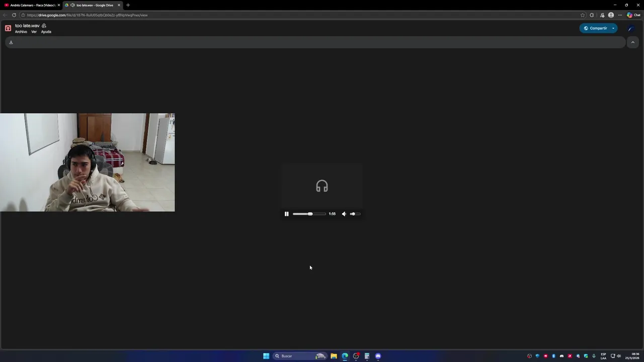Reload the page

[14, 15]
